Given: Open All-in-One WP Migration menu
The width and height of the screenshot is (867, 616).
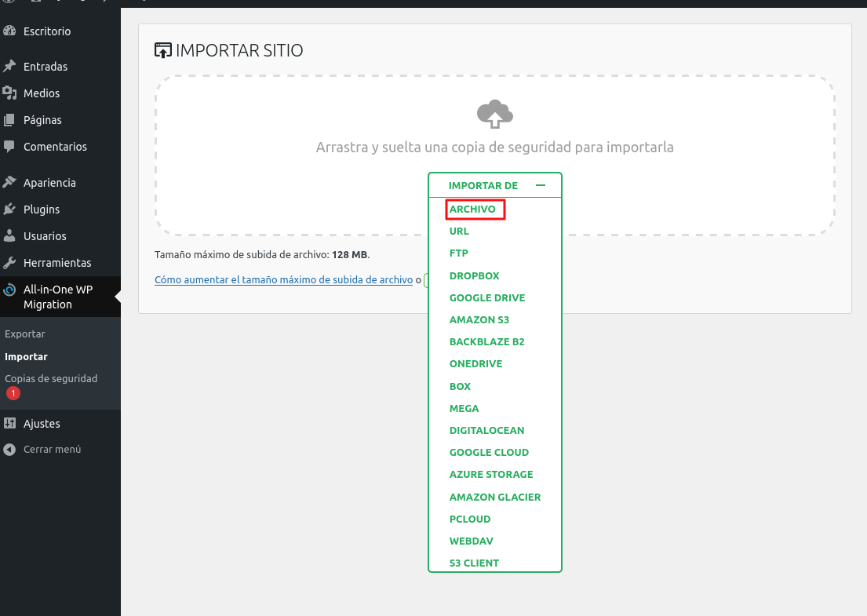Looking at the screenshot, I should tap(58, 297).
